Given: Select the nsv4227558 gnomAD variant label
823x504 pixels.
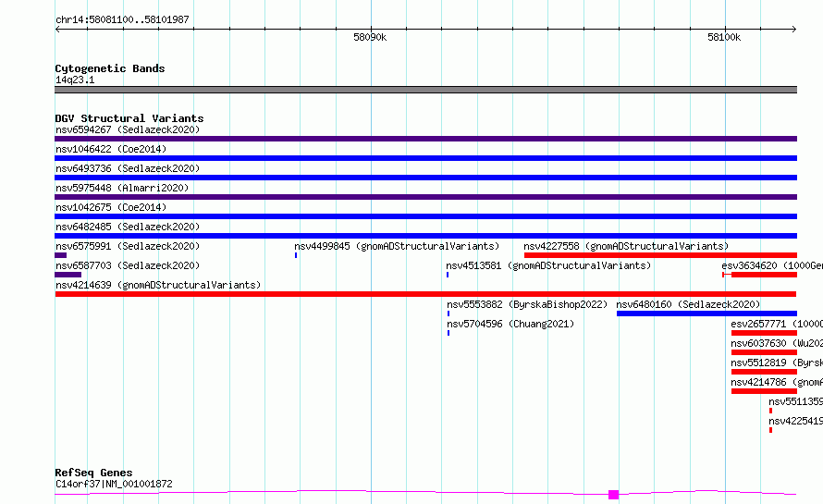Looking at the screenshot, I should coord(626,246).
